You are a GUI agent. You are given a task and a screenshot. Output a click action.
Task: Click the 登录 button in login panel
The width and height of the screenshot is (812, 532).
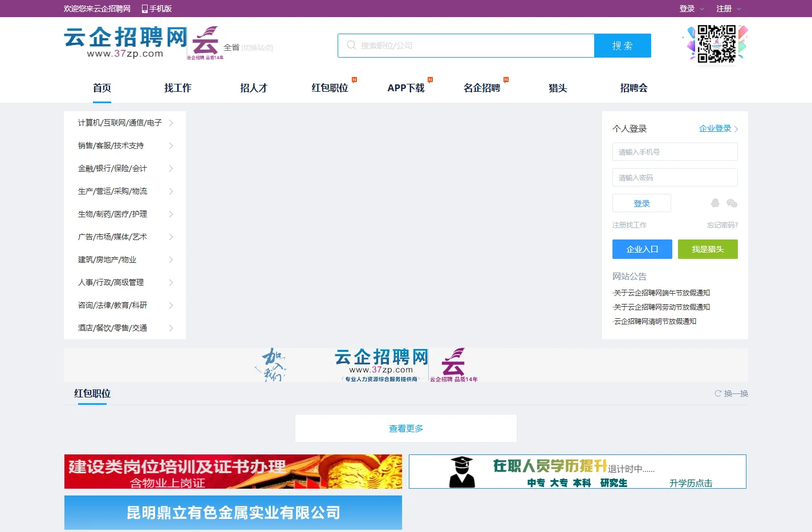(642, 203)
